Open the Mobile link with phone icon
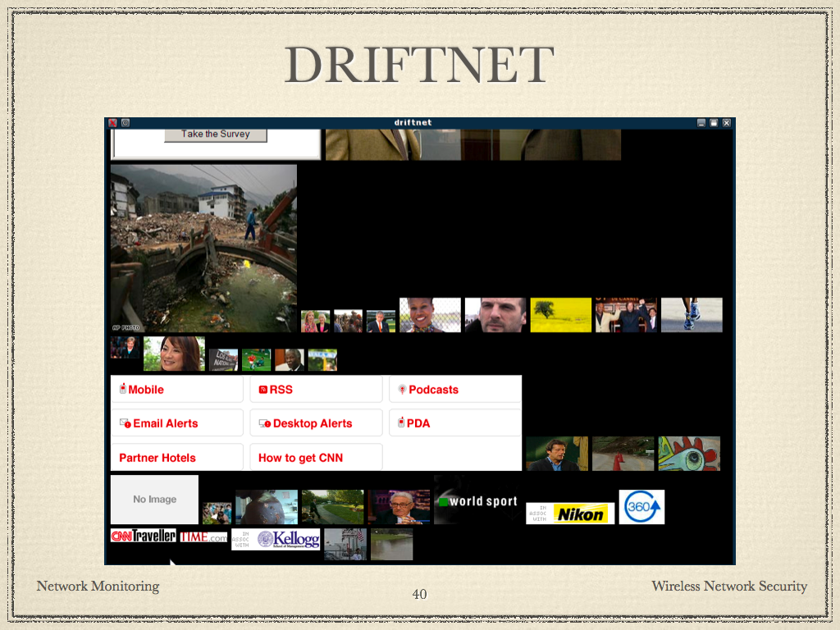This screenshot has height=630, width=840. click(145, 390)
